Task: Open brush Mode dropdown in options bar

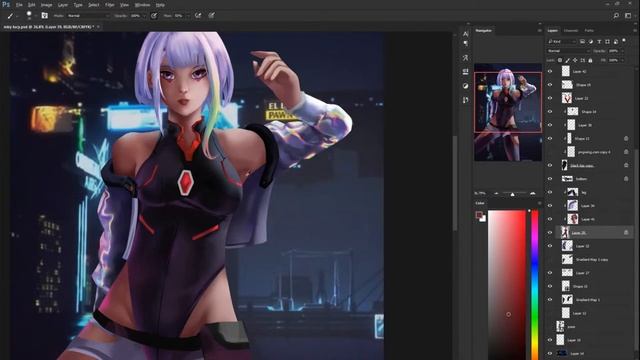Action: [88, 16]
